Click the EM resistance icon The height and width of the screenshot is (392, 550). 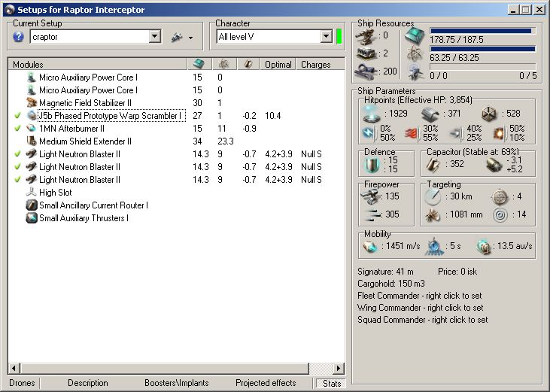(x=369, y=133)
